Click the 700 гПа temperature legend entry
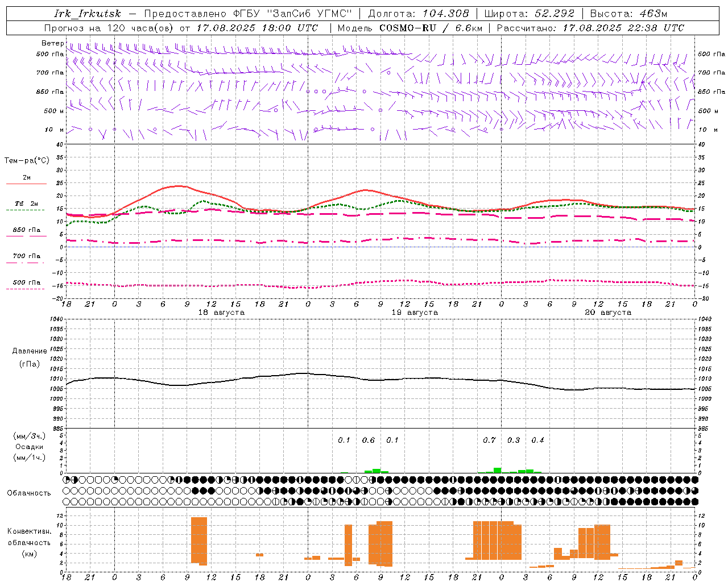 [x=26, y=256]
